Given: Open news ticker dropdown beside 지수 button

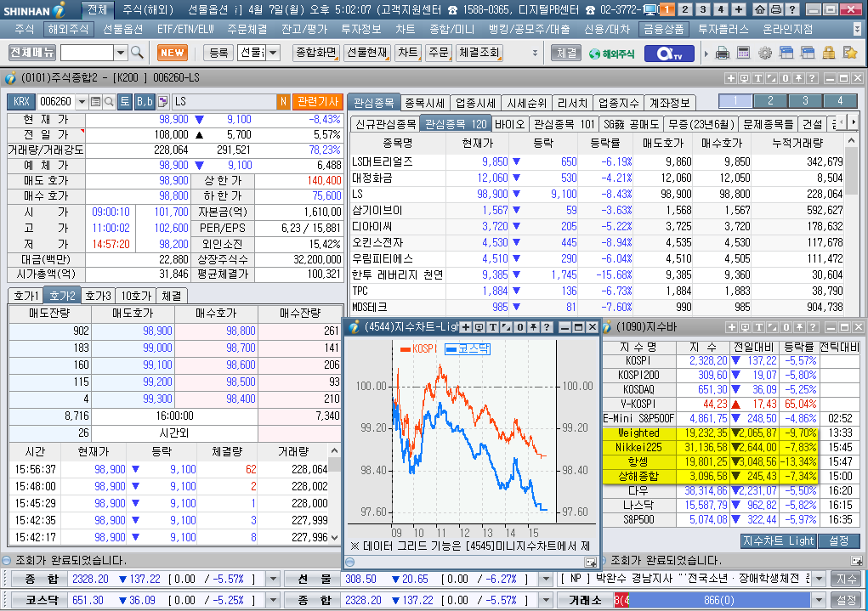Looking at the screenshot, I should click(819, 579).
